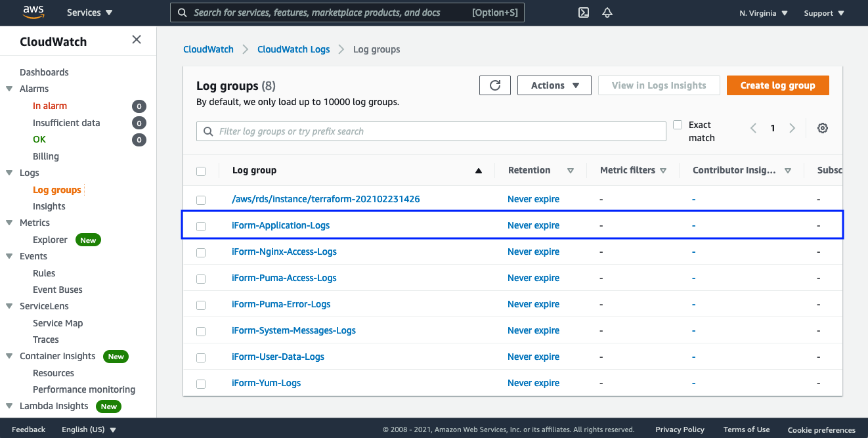The image size is (868, 438).
Task: Open the N. Virginia region dropdown
Action: 764,13
